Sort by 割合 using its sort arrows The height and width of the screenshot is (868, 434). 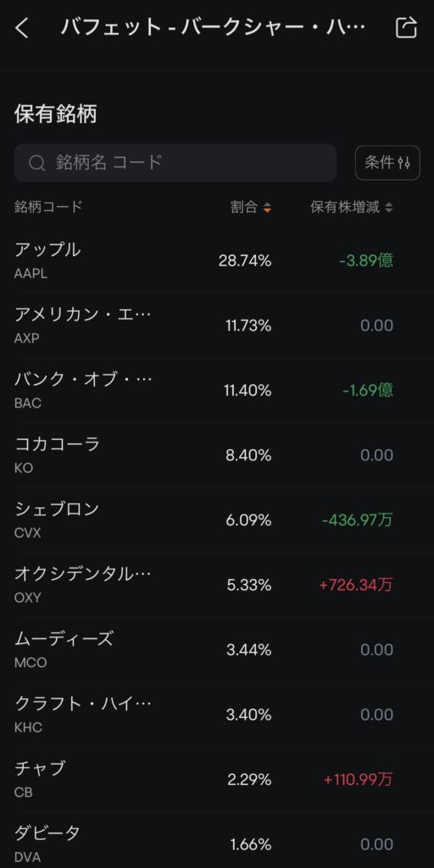[267, 208]
